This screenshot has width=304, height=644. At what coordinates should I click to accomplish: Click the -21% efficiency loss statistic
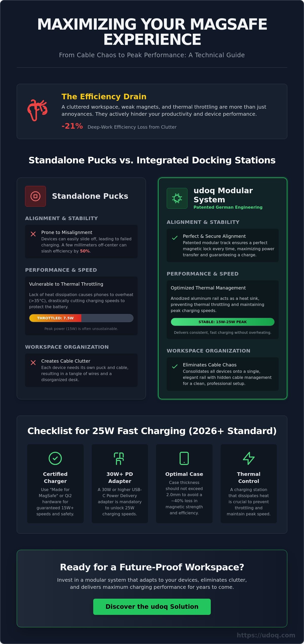pos(72,126)
